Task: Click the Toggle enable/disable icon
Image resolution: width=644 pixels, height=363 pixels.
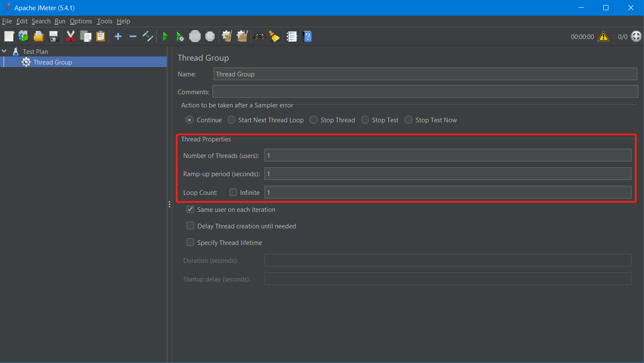Action: [x=148, y=37]
